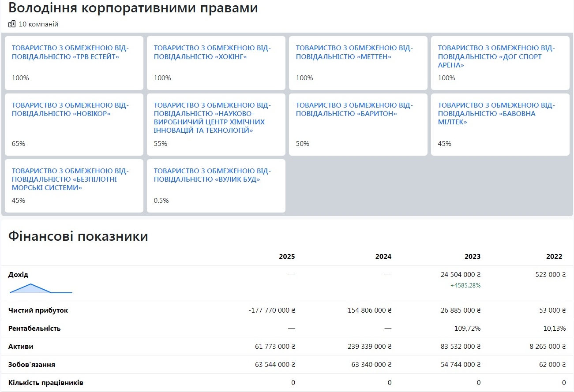Click the -177 770 000 ₴ net profit value
The image size is (574, 392).
coord(272,310)
